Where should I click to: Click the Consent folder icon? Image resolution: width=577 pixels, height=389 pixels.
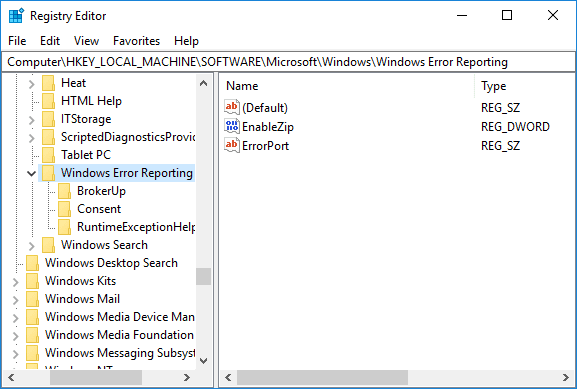pyautogui.click(x=65, y=209)
